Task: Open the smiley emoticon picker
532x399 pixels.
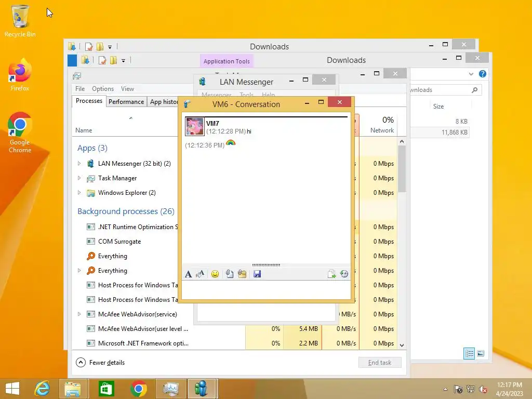Action: [215, 274]
